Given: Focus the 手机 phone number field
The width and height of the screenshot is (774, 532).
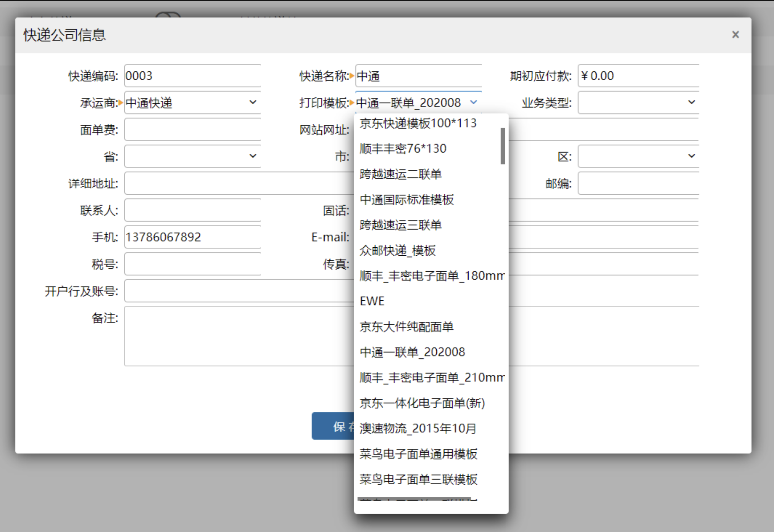Looking at the screenshot, I should pos(192,237).
